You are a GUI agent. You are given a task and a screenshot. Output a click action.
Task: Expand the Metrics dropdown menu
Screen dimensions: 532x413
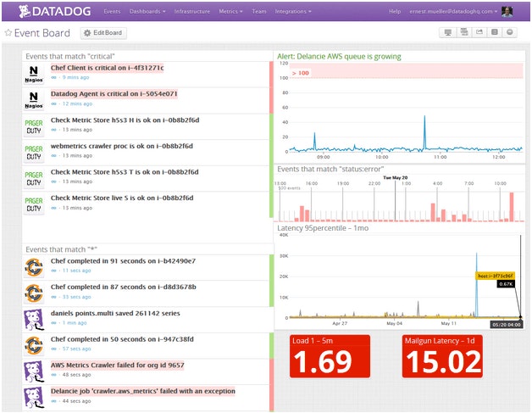click(231, 11)
